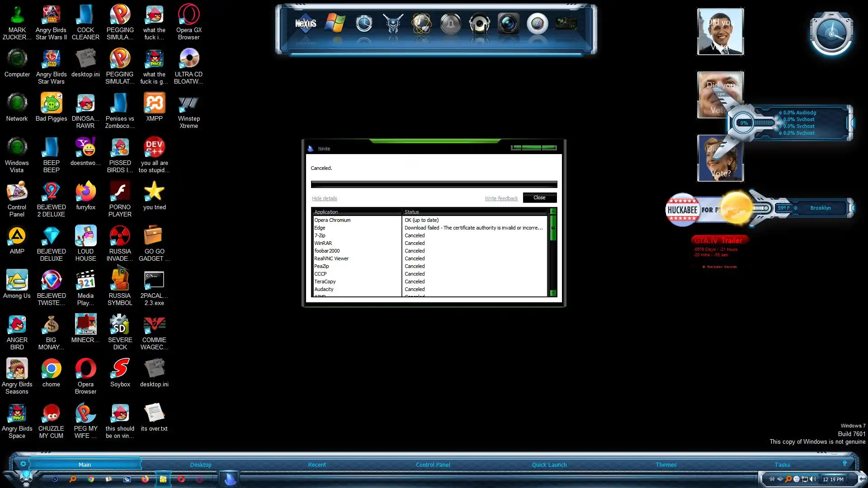The width and height of the screenshot is (868, 488).
Task: Open the Windows flag dock icon
Action: pos(335,23)
